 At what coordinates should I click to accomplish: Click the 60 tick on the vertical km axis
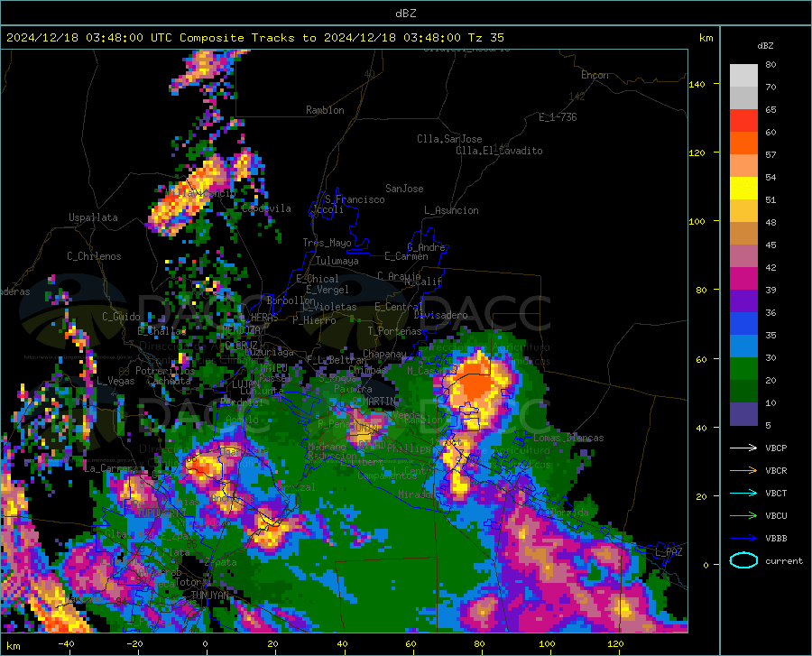701,359
